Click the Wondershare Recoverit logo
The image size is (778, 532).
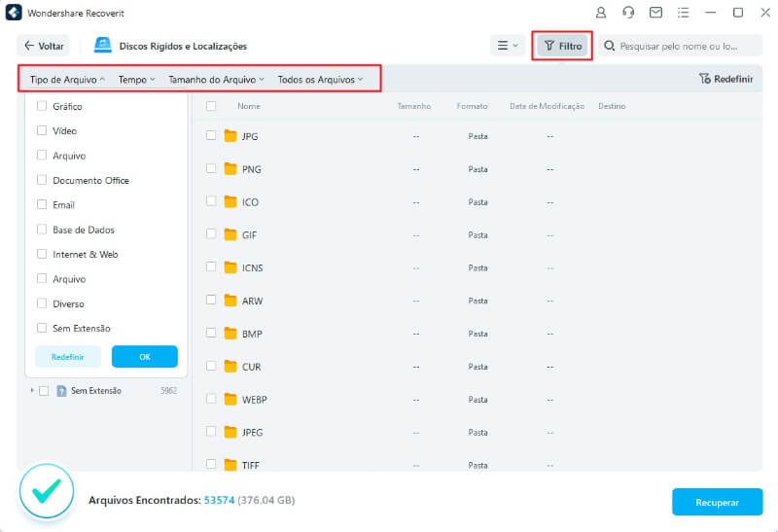pos(14,13)
